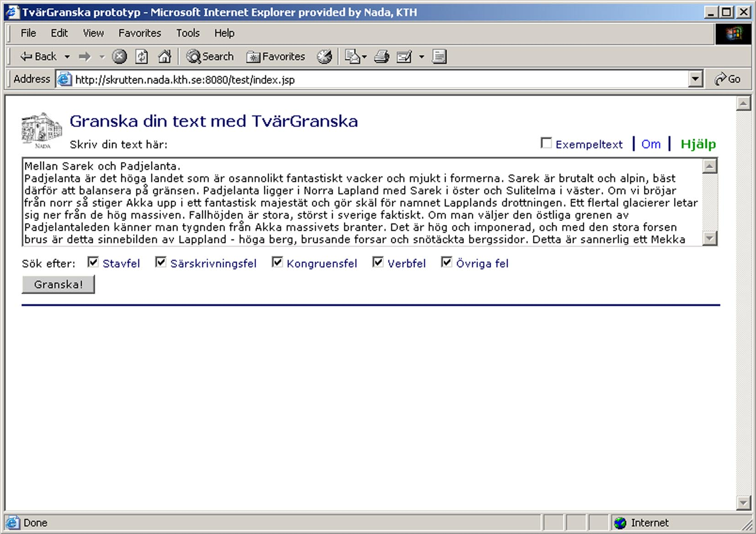Image resolution: width=756 pixels, height=534 pixels.
Task: Click text area scrollbar down arrow
Action: 709,238
